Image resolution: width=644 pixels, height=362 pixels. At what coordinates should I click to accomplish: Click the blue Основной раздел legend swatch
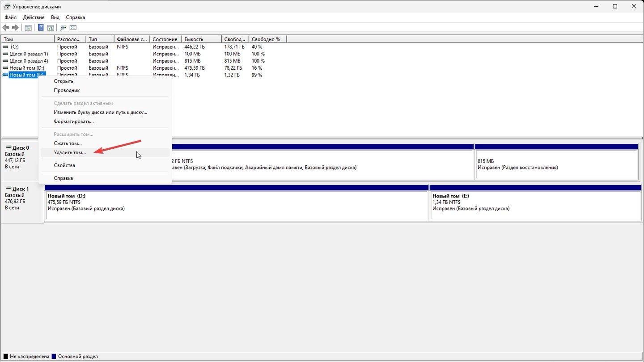pos(54,357)
